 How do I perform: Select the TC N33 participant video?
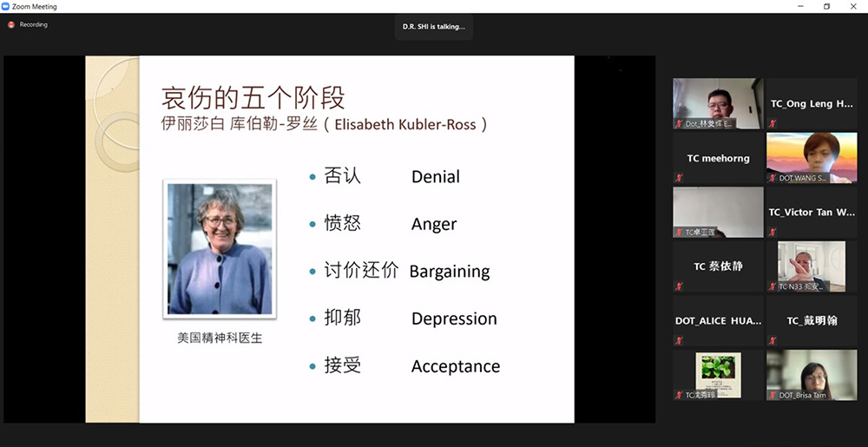coord(812,265)
